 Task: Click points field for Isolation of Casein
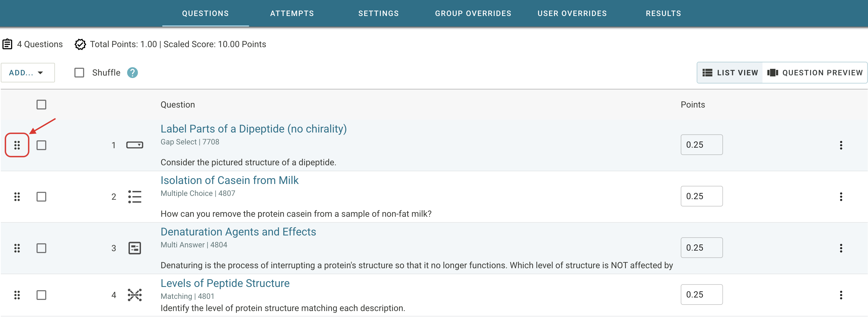click(701, 196)
